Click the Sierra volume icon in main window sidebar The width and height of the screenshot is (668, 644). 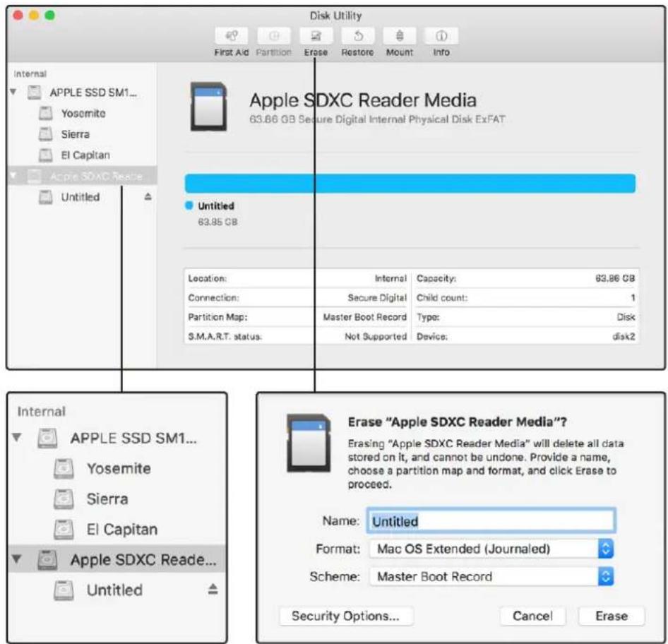pyautogui.click(x=46, y=134)
